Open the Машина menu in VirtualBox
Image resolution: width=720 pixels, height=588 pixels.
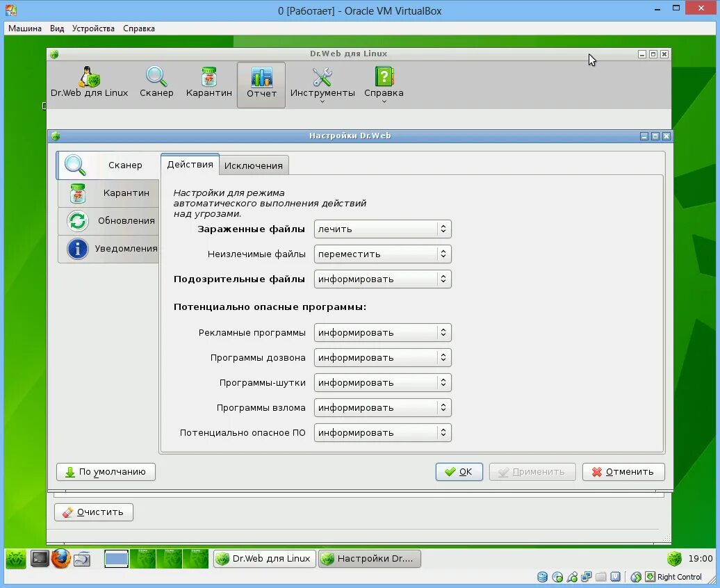[25, 28]
